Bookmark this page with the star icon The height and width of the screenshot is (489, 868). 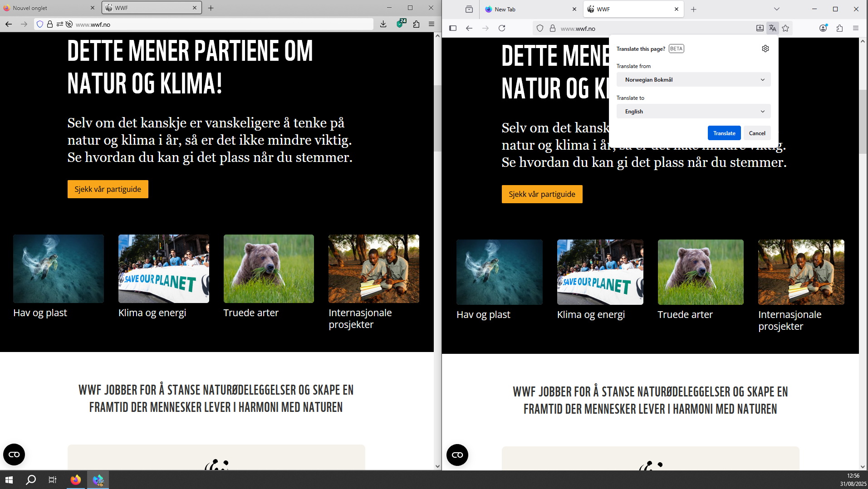point(785,28)
